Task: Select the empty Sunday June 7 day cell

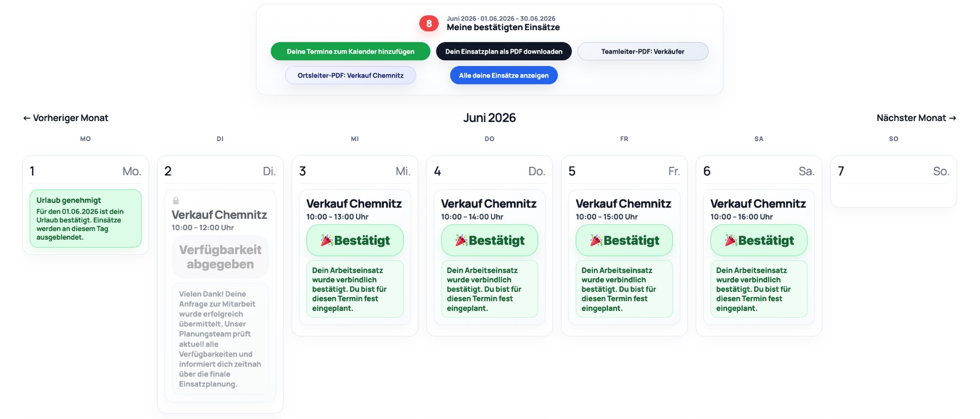Action: click(893, 181)
